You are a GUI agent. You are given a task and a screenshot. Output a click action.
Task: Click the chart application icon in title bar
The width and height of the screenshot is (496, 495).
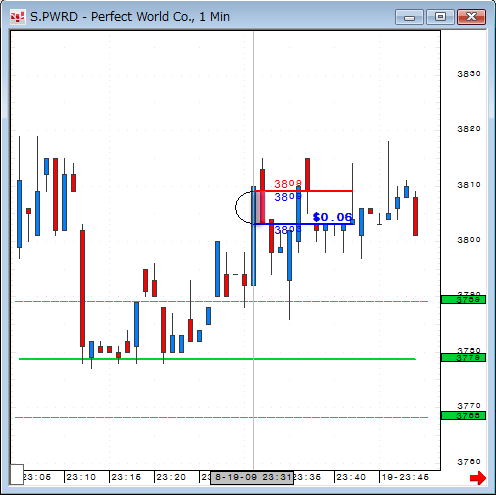tap(17, 17)
